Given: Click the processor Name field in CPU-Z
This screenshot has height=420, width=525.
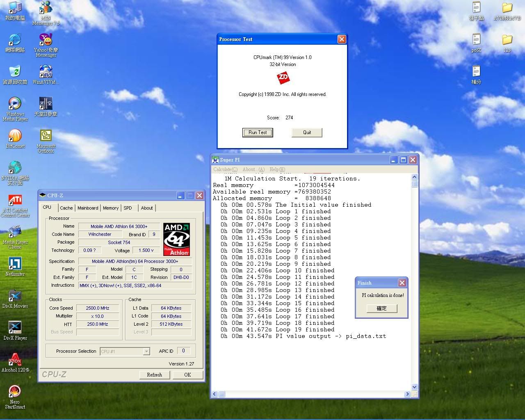Looking at the screenshot, I should coord(119,226).
